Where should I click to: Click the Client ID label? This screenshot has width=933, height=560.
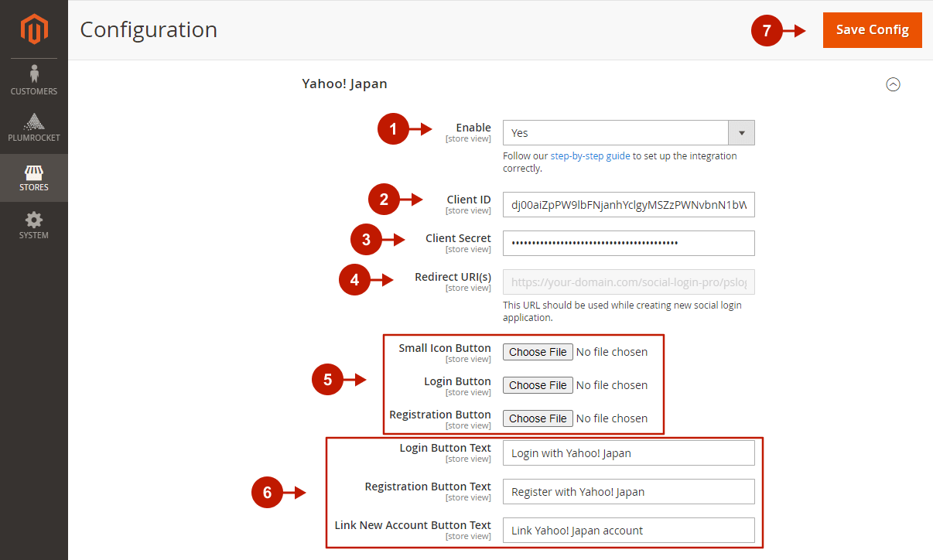(469, 200)
